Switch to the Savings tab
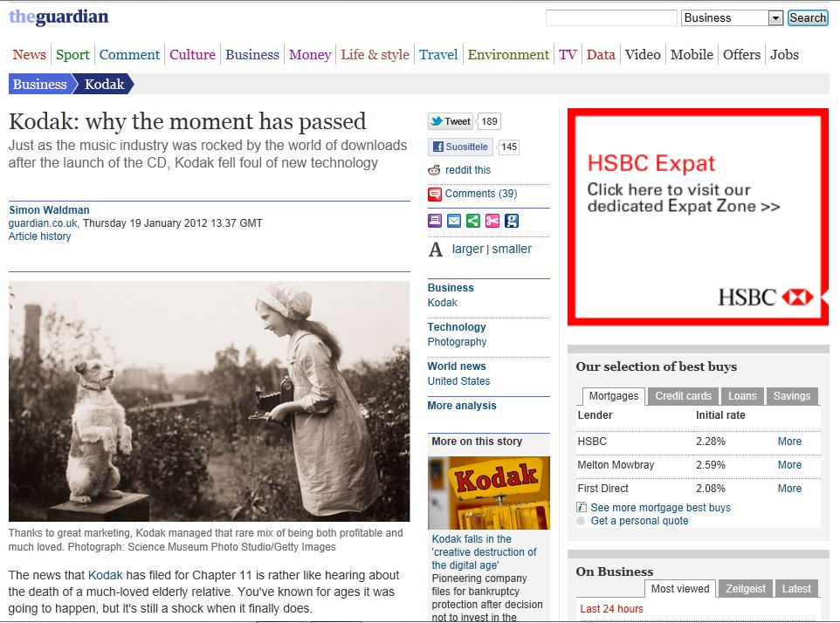The image size is (840, 623). [792, 396]
